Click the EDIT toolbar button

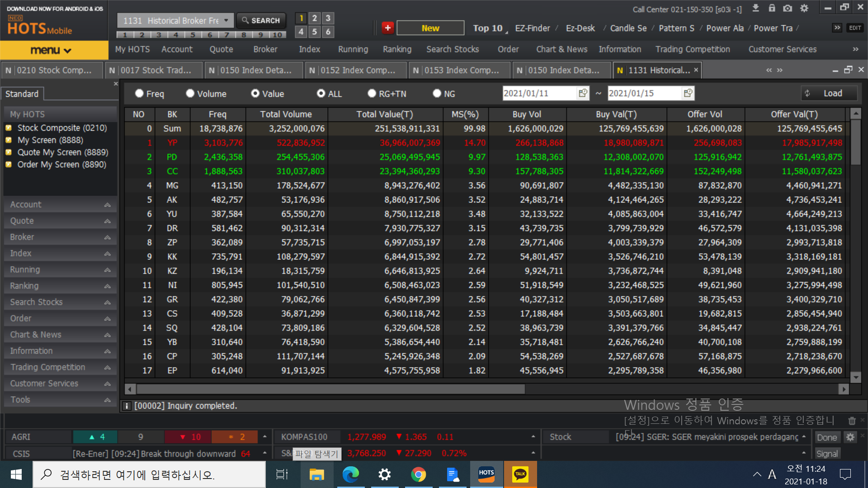pyautogui.click(x=855, y=28)
